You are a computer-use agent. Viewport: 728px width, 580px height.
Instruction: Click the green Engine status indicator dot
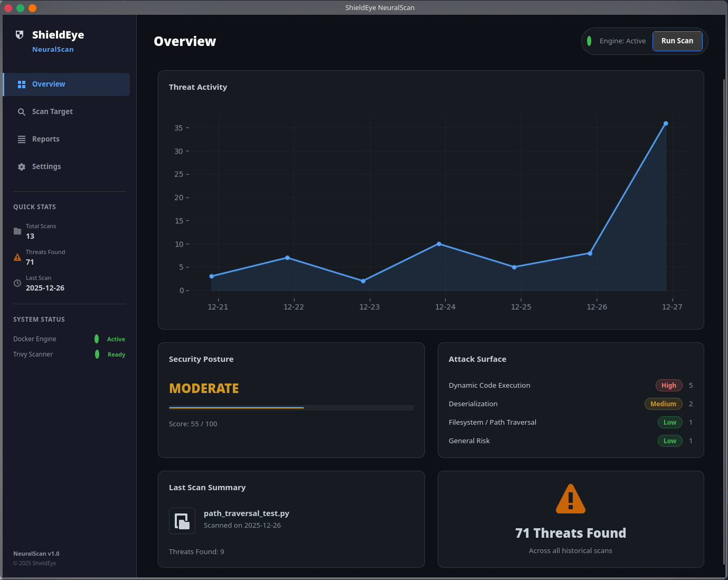[589, 41]
